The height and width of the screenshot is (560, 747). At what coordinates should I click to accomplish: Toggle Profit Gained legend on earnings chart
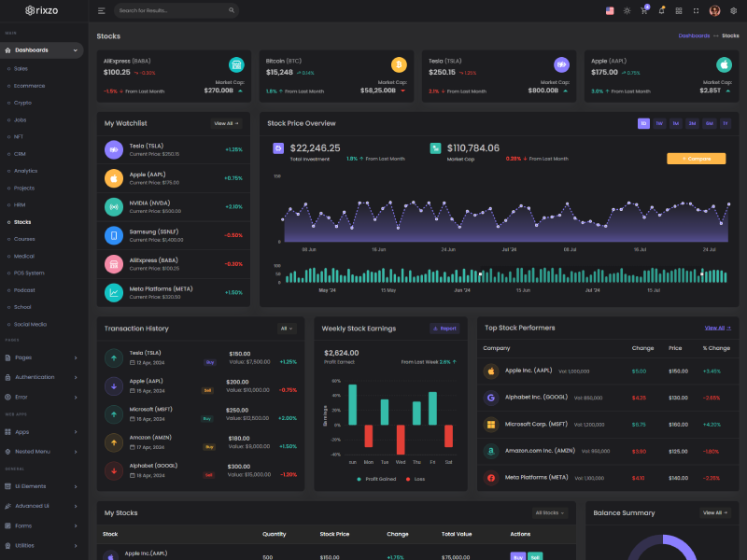(374, 479)
